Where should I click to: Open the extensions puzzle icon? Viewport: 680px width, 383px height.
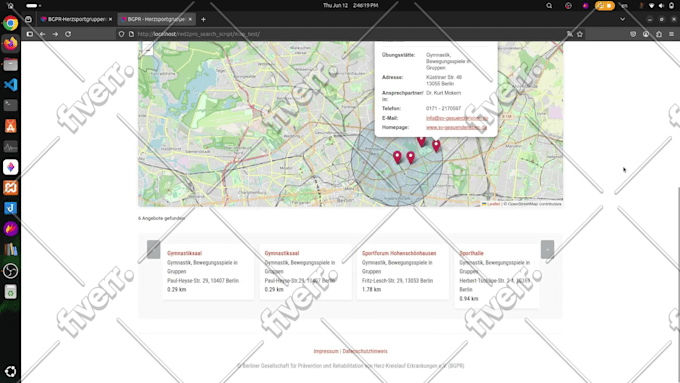click(x=659, y=34)
